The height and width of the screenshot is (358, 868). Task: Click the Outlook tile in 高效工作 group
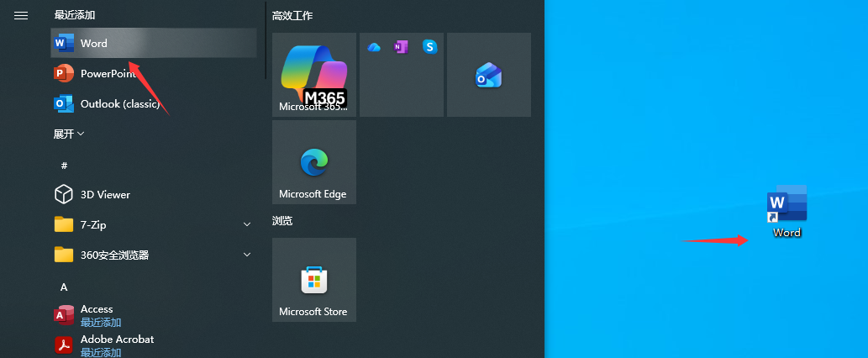pyautogui.click(x=488, y=75)
